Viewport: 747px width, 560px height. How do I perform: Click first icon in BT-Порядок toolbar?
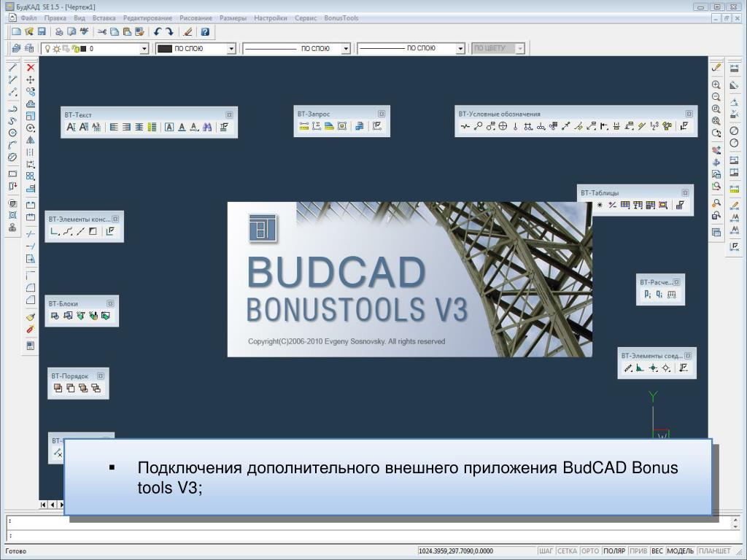[58, 388]
